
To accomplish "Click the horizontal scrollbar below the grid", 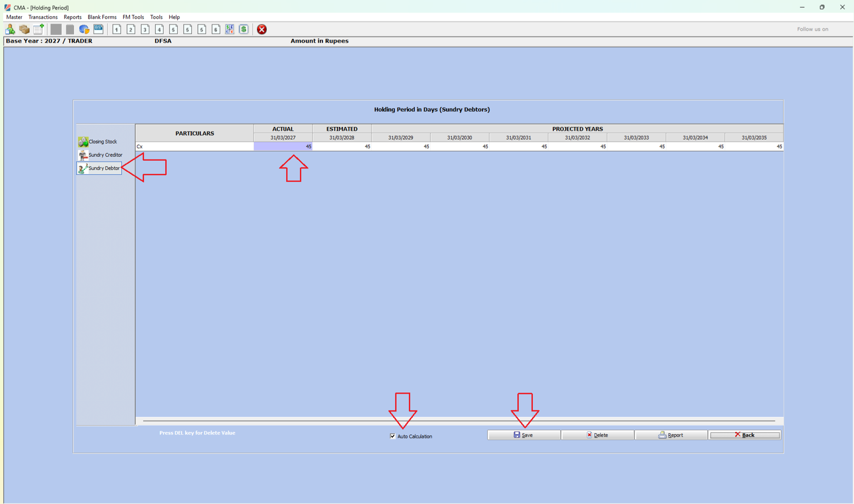I will (459, 421).
